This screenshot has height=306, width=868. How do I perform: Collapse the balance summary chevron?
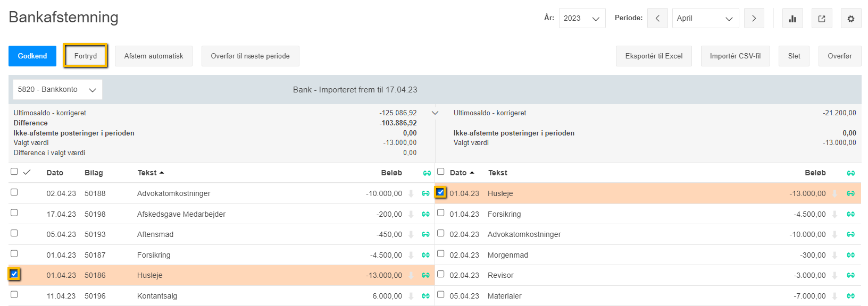(435, 113)
